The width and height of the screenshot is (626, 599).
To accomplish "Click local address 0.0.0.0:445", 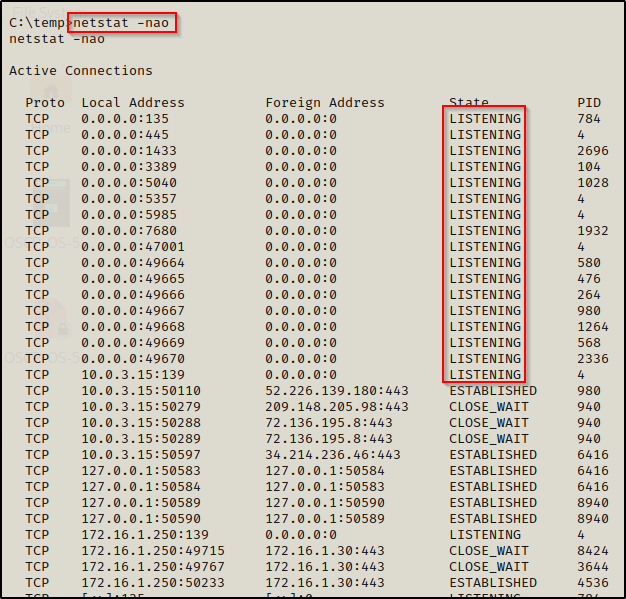I will 125,135.
